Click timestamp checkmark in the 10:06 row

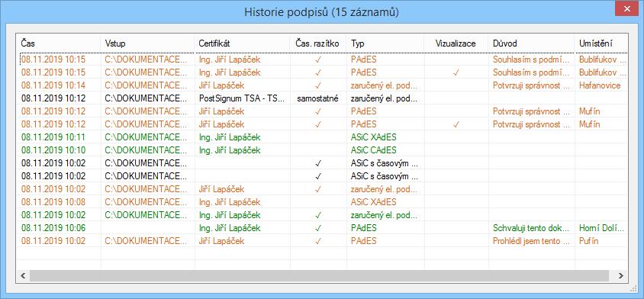(318, 228)
